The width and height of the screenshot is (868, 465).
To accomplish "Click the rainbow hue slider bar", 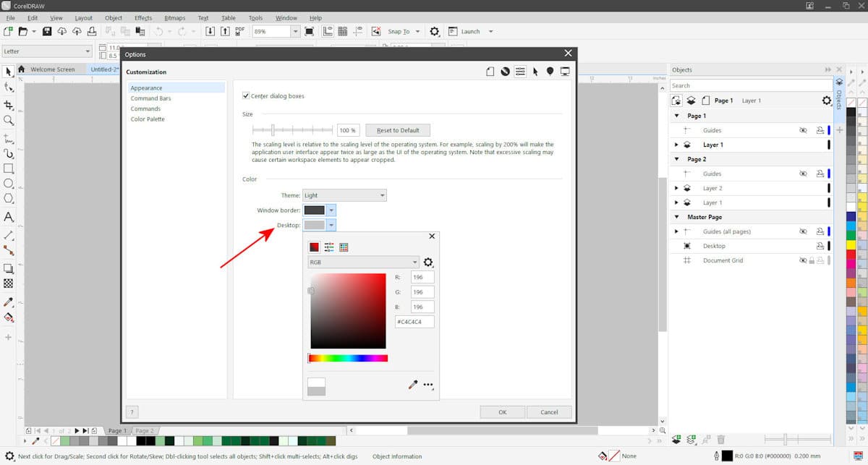I will tap(348, 358).
